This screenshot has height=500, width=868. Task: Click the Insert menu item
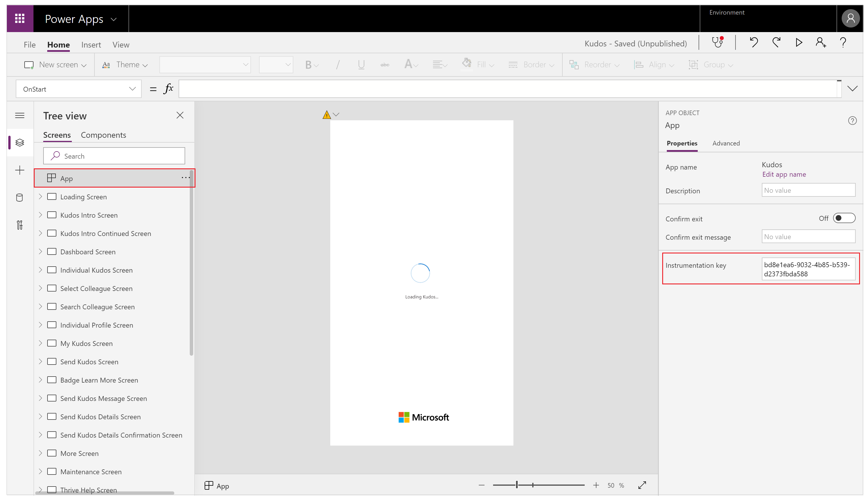pyautogui.click(x=91, y=44)
